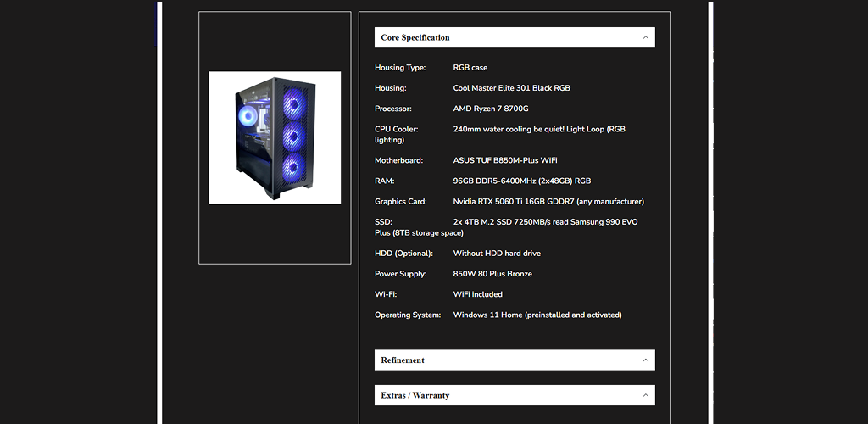The height and width of the screenshot is (424, 868).
Task: Click the Nvidia RTX 5060 Ti value
Action: tap(548, 202)
